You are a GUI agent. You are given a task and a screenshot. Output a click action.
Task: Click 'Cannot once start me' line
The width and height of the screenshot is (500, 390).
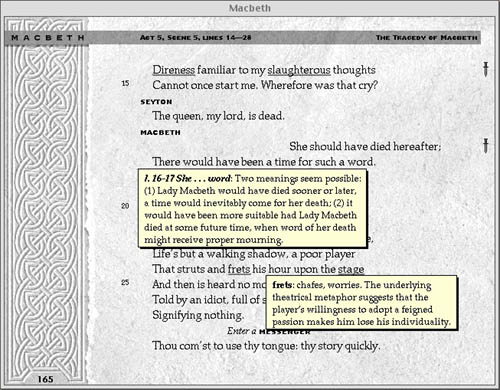[x=265, y=85]
